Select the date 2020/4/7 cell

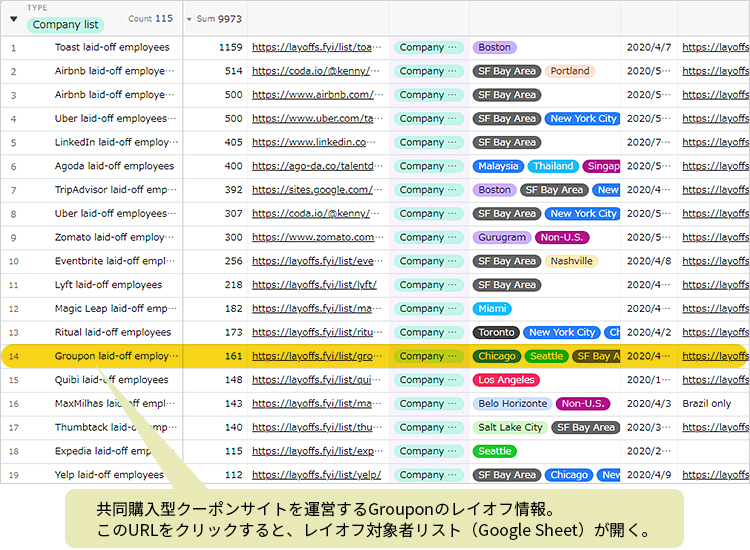coord(649,47)
